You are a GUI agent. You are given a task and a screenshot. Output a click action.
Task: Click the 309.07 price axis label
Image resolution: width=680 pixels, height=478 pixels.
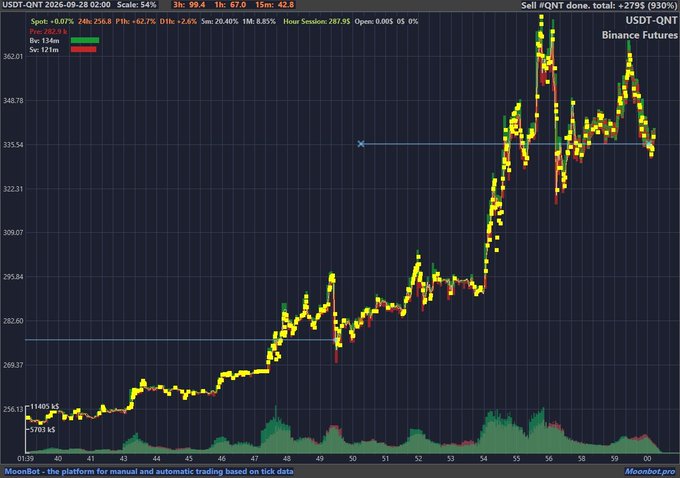tap(12, 232)
